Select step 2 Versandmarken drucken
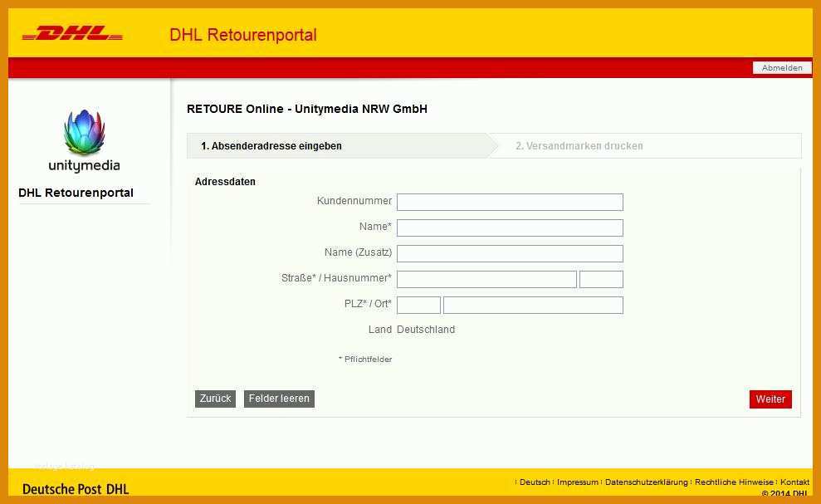Viewport: 821px width, 504px height. (x=579, y=146)
